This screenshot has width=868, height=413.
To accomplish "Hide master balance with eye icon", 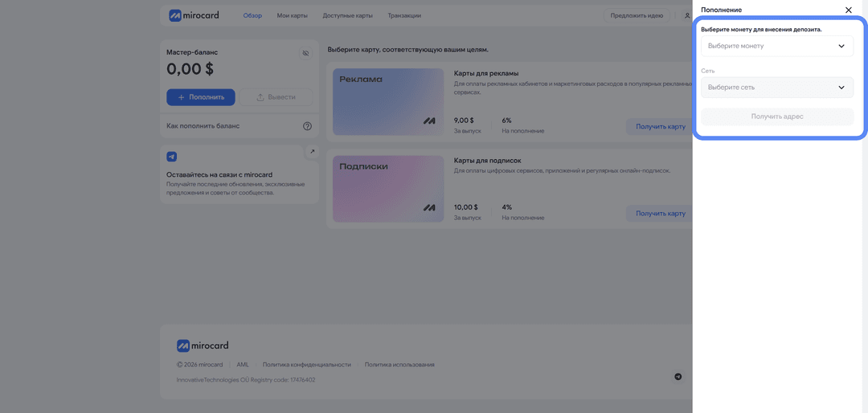I will [x=305, y=53].
